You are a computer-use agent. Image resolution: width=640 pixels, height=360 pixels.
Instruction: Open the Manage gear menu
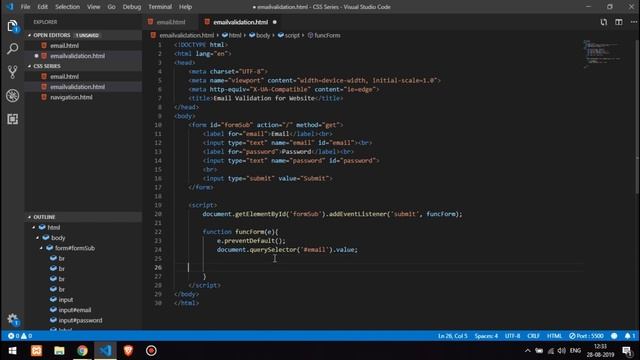(x=12, y=319)
